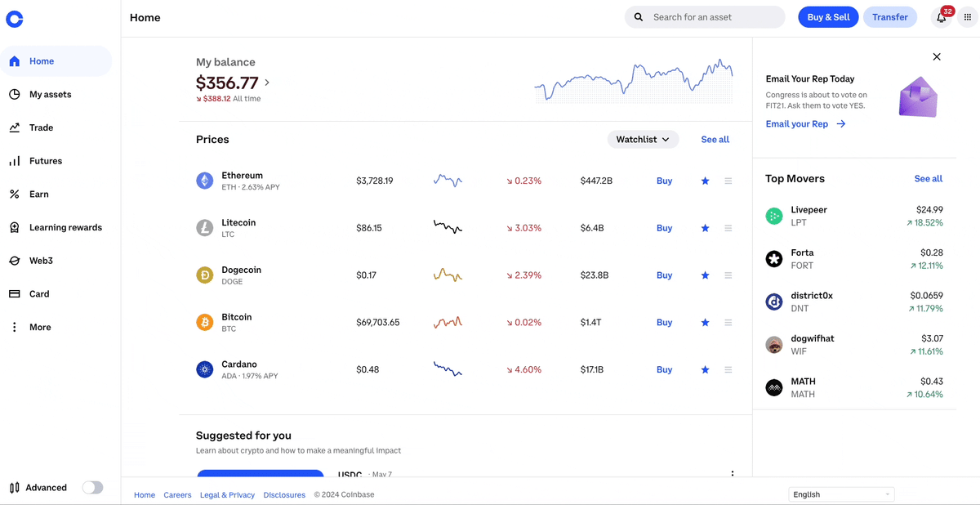Click the Buy & Sell button
The width and height of the screenshot is (980, 505).
point(827,17)
